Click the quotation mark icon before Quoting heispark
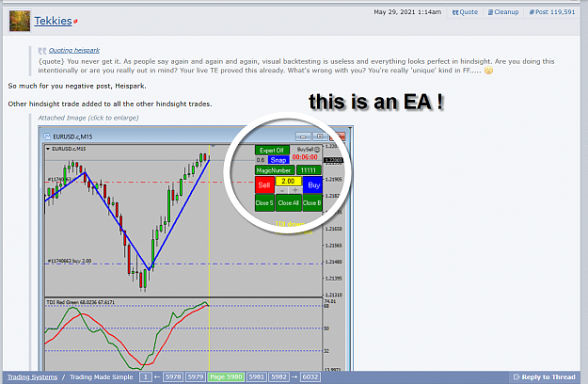Screen dimensions: 588x384 click(x=42, y=51)
